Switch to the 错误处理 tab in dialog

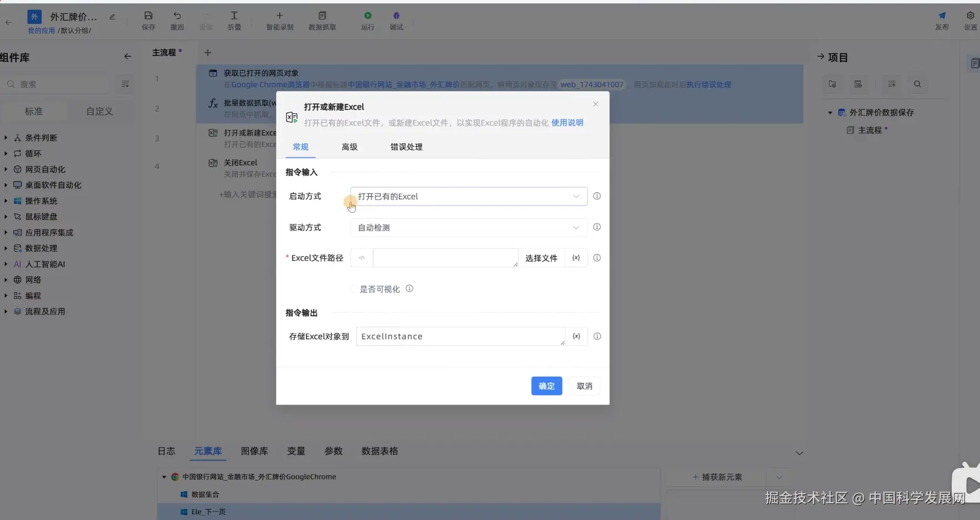(406, 147)
